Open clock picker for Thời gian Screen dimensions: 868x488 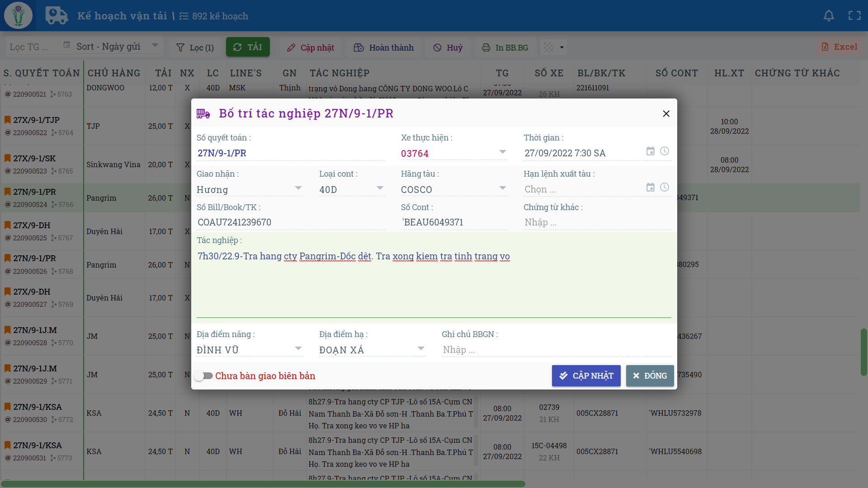click(664, 151)
